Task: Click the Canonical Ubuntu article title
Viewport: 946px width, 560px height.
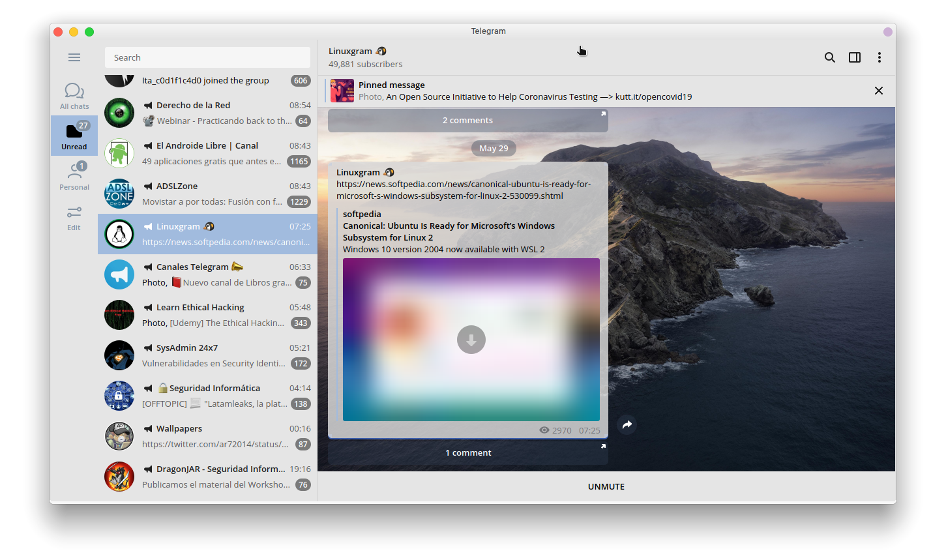Action: pos(449,231)
